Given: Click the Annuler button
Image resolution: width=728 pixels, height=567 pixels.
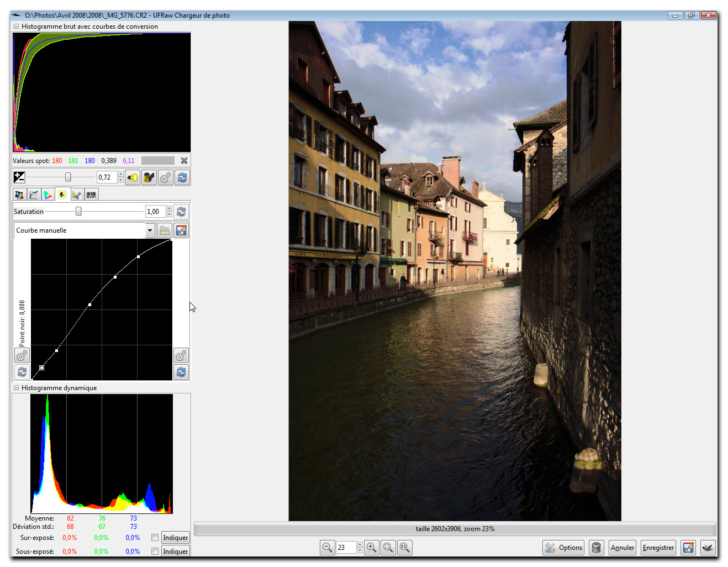Looking at the screenshot, I should point(623,548).
